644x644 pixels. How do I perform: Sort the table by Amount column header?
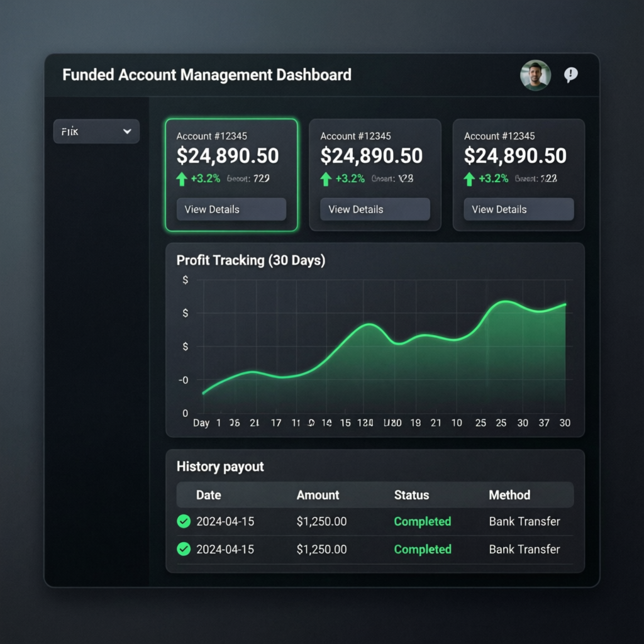coord(318,495)
